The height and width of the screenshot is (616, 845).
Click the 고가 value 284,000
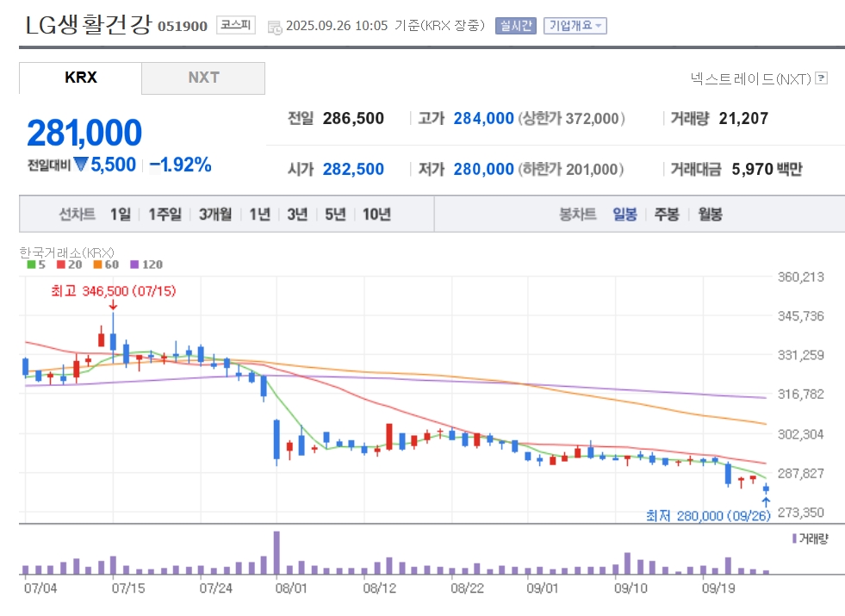[x=483, y=119]
